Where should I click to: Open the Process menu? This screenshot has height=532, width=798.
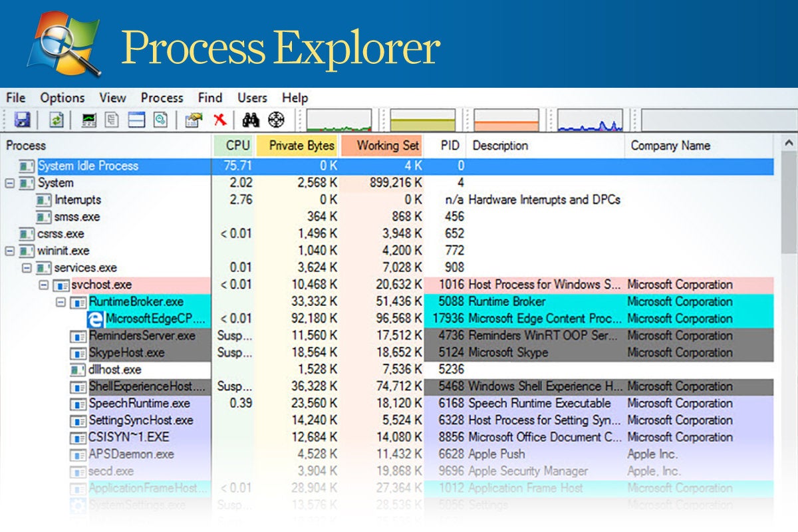click(x=162, y=98)
